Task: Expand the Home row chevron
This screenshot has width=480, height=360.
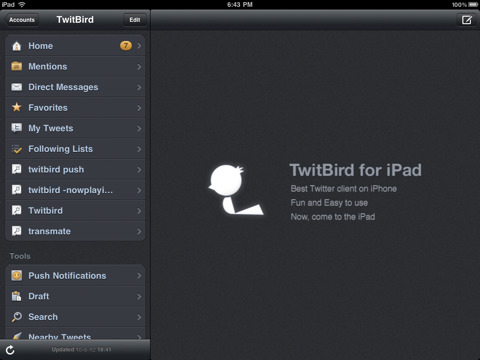Action: (x=139, y=46)
